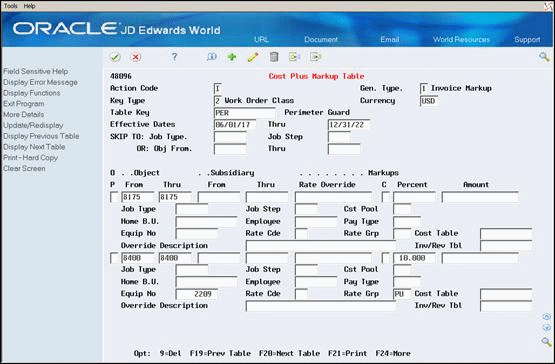Click the Key Type field

[218, 101]
